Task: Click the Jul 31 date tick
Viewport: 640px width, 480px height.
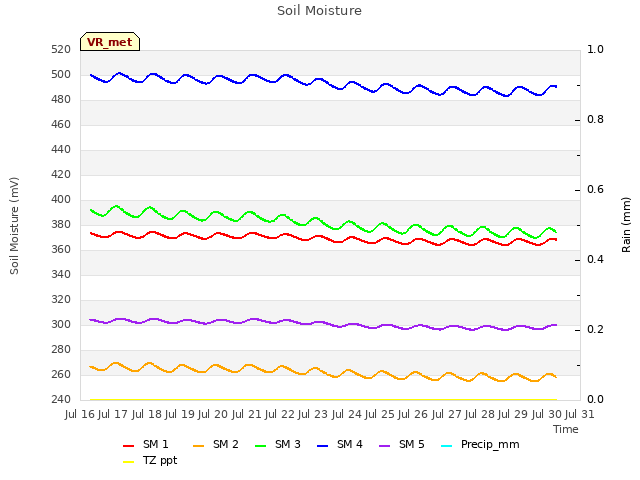Action: [580, 415]
